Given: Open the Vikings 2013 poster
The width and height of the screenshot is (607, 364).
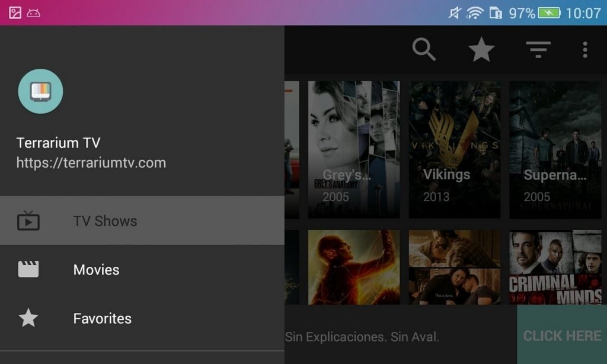Looking at the screenshot, I should pyautogui.click(x=455, y=149).
